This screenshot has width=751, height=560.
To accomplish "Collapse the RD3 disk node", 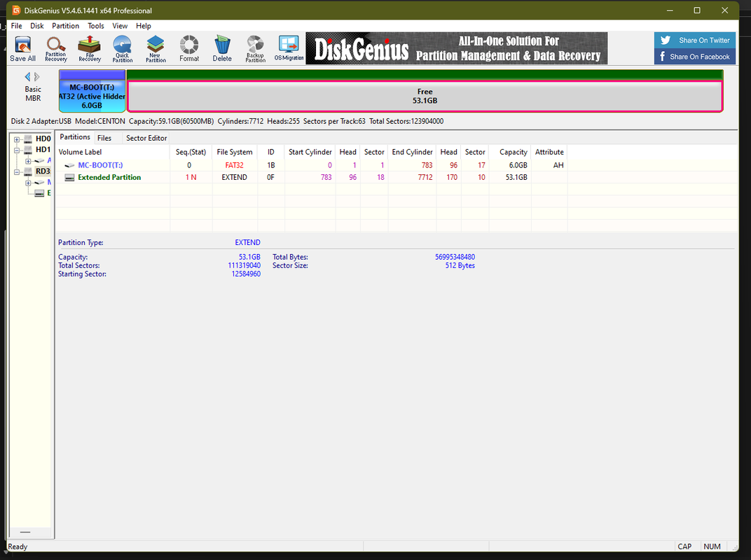I will click(x=17, y=171).
